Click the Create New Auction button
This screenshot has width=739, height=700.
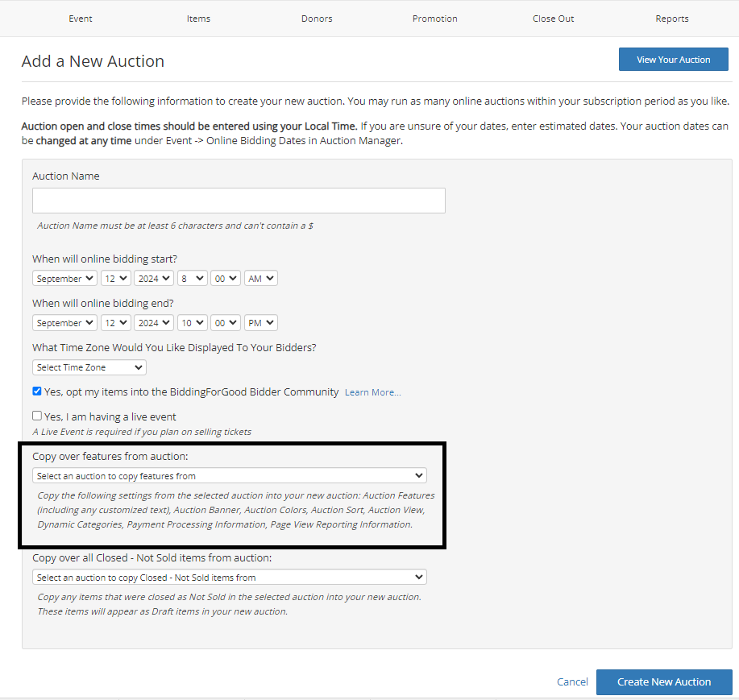click(664, 681)
